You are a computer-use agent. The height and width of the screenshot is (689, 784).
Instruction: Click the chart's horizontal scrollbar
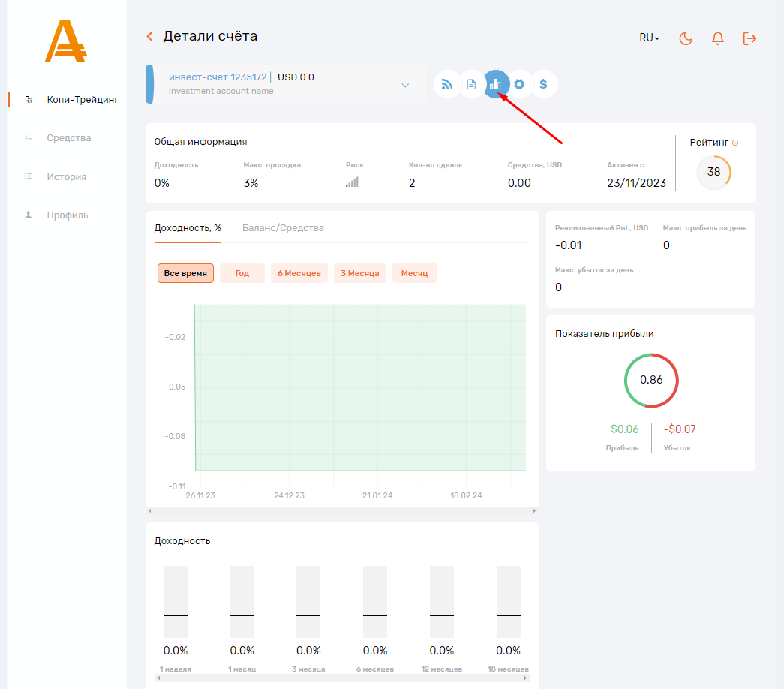click(341, 511)
